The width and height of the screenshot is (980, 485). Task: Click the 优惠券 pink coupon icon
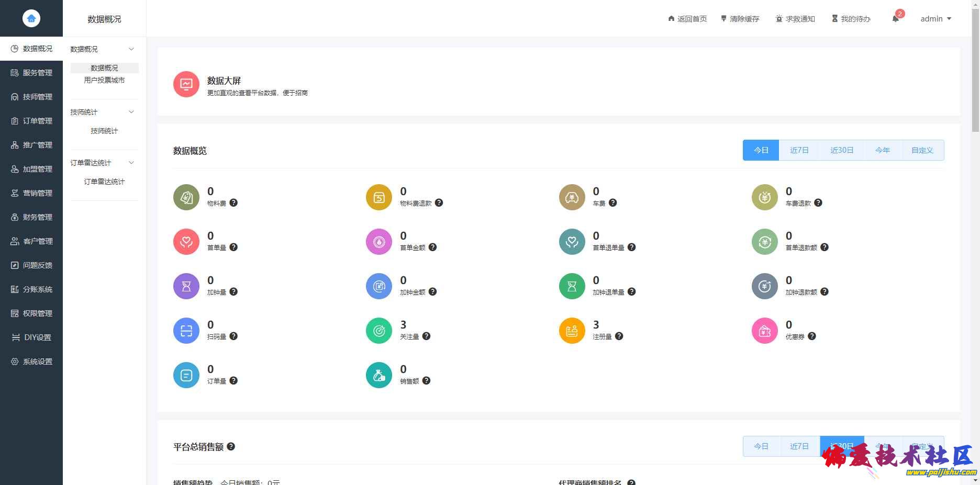pyautogui.click(x=765, y=331)
